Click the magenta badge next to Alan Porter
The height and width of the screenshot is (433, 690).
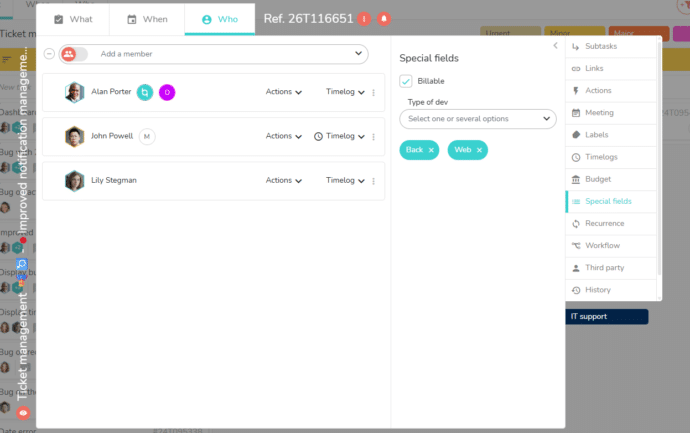(x=167, y=92)
